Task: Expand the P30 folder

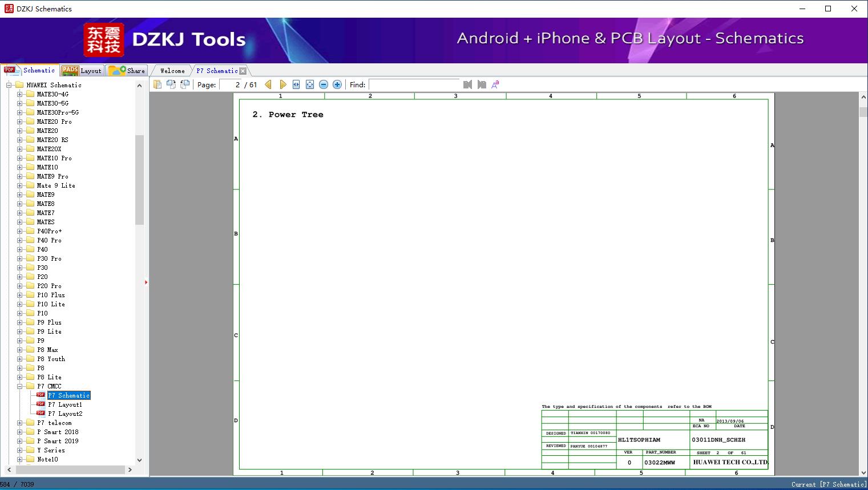Action: click(x=20, y=268)
